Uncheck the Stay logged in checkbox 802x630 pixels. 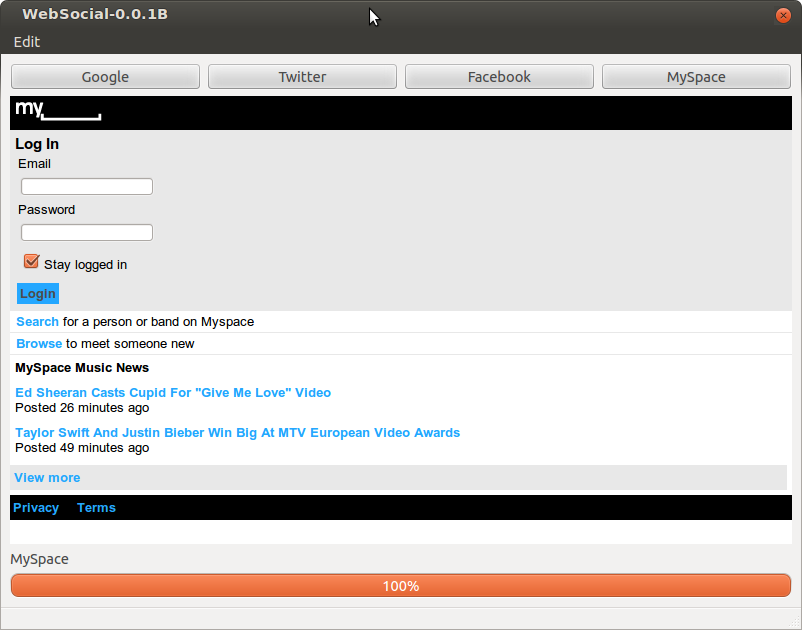click(31, 261)
